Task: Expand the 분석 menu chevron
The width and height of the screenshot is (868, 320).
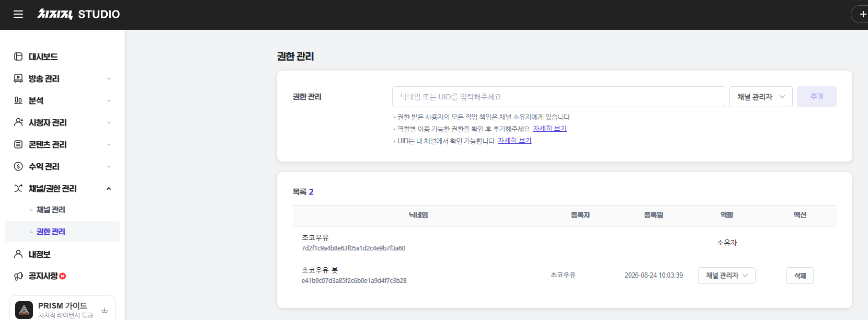Action: (x=109, y=100)
